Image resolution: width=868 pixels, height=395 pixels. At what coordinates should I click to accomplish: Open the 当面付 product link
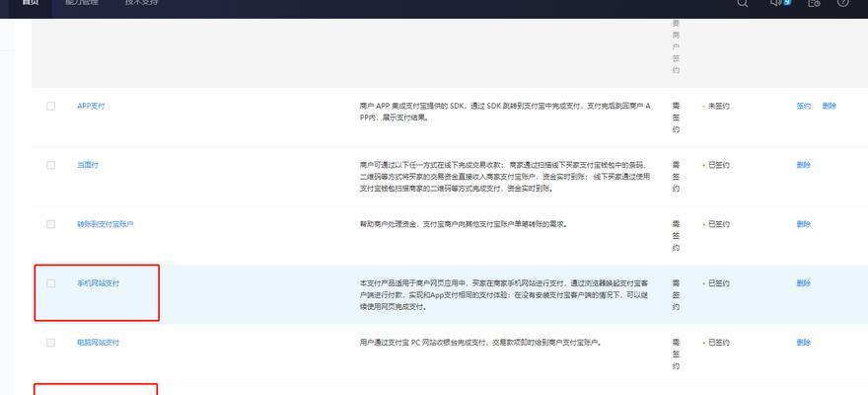coord(88,165)
